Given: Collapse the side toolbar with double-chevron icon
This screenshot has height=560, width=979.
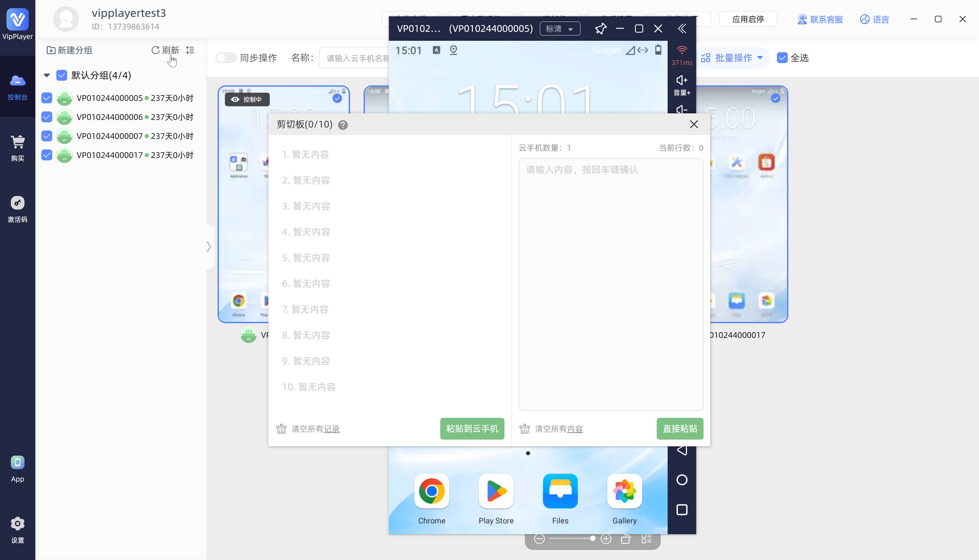Looking at the screenshot, I should point(682,29).
